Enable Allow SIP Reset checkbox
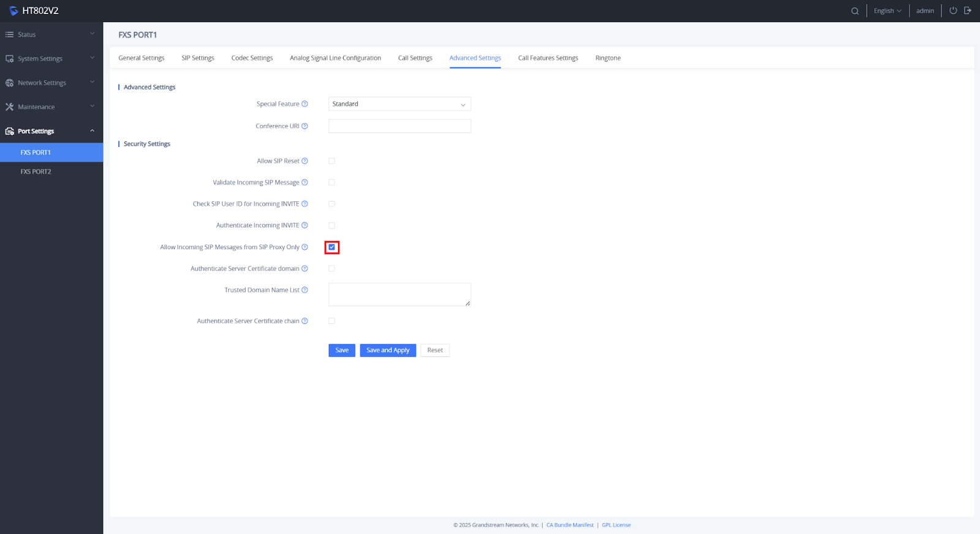The image size is (980, 534). point(331,161)
